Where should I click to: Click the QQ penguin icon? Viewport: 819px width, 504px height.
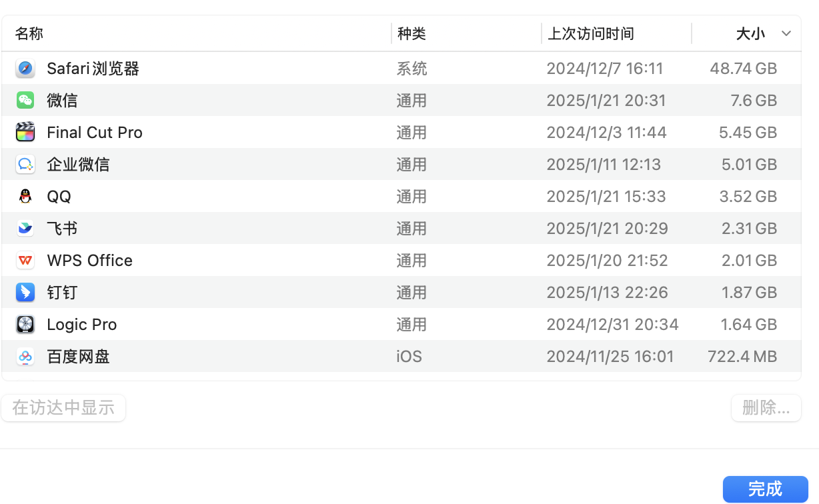tap(25, 197)
